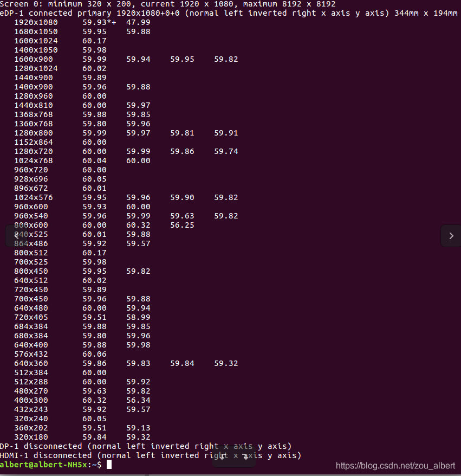The width and height of the screenshot is (461, 476).
Task: Select the 432x243 resolution entry
Action: (31, 409)
